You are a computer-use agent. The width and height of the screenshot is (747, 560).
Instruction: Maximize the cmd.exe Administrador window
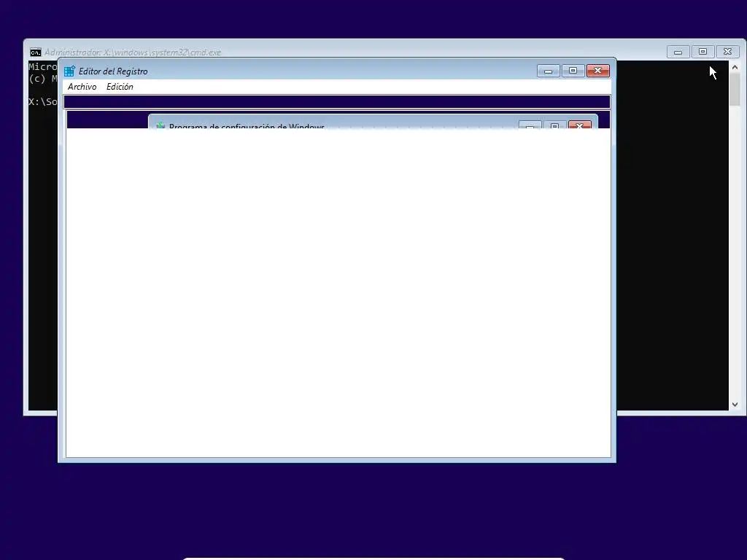[x=703, y=52]
